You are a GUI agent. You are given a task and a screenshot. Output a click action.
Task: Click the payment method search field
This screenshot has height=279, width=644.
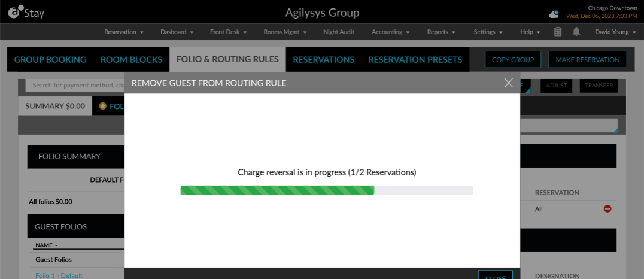[75, 86]
